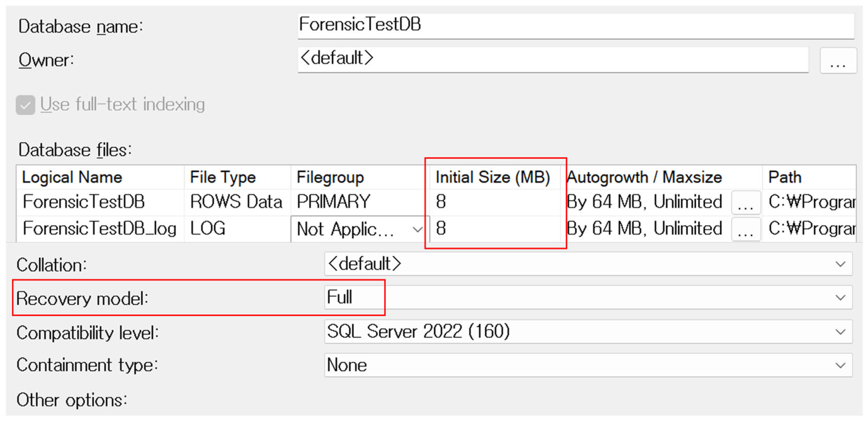Expand the Collation dropdown

840,264
